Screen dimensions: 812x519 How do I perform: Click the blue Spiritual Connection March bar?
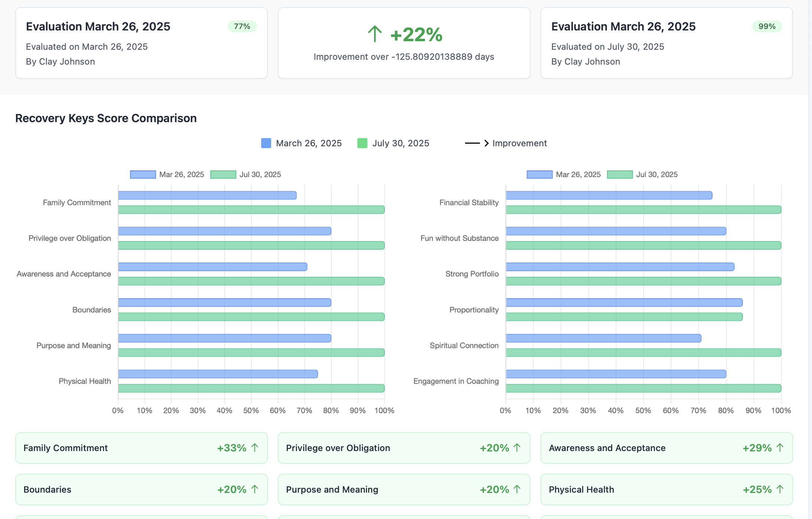603,338
